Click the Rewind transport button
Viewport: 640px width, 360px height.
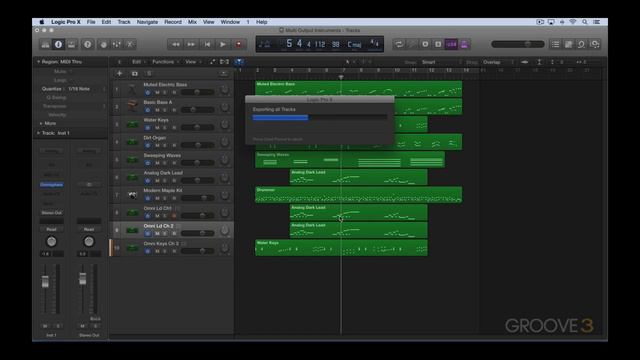click(176, 44)
